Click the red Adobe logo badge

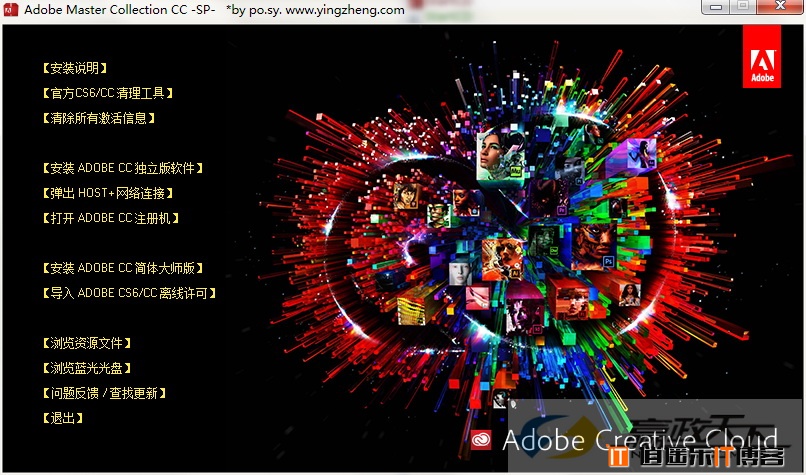pyautogui.click(x=762, y=56)
